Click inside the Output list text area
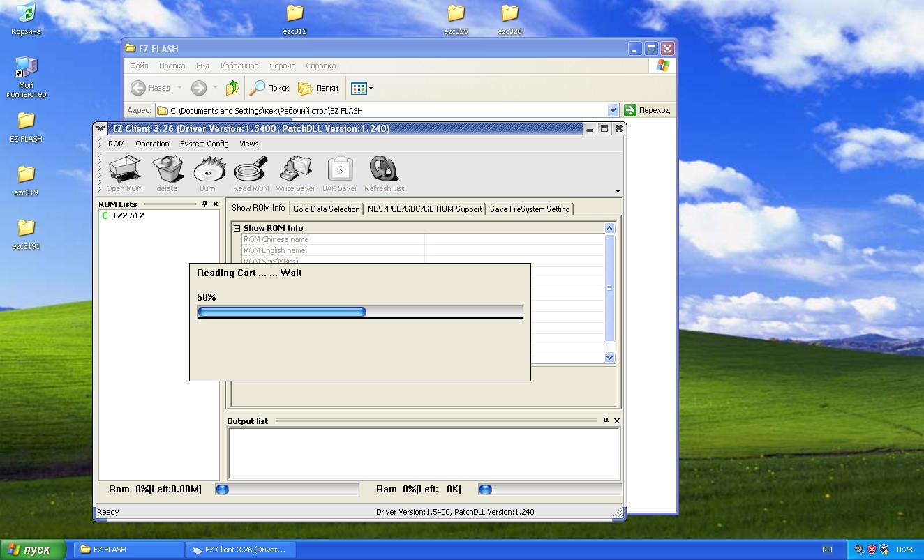Viewport: 924px width, 560px height. pos(424,453)
